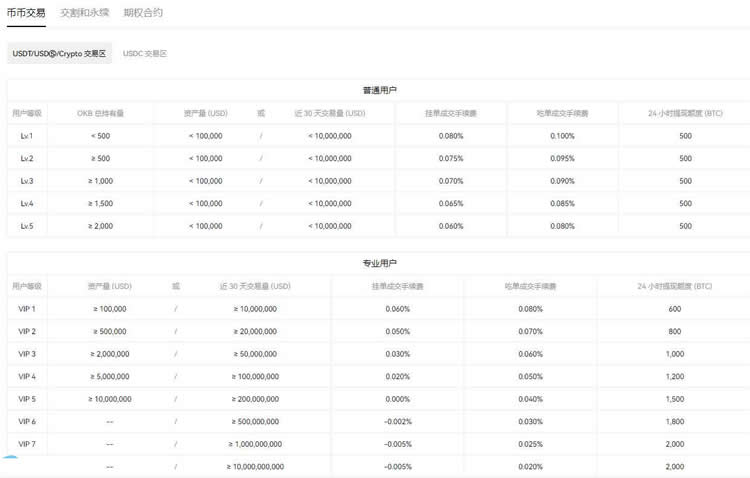The width and height of the screenshot is (750, 478).
Task: Click the 专业用户 section header
Action: coord(379,263)
